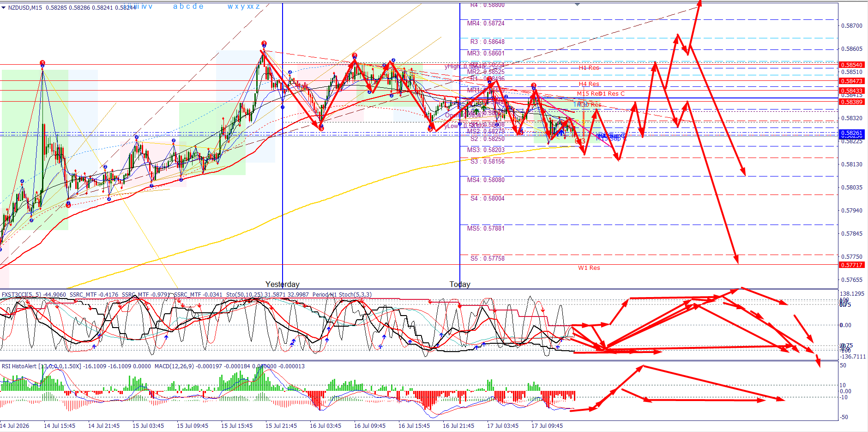Click the 0.57940 price axis value
Image resolution: width=868 pixels, height=432 pixels.
click(x=852, y=211)
